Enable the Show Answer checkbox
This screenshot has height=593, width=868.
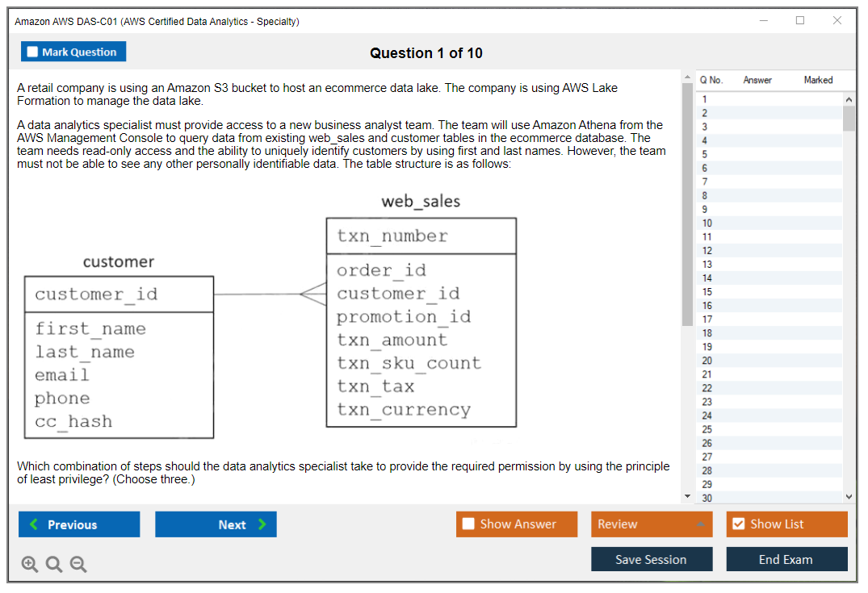click(x=468, y=524)
